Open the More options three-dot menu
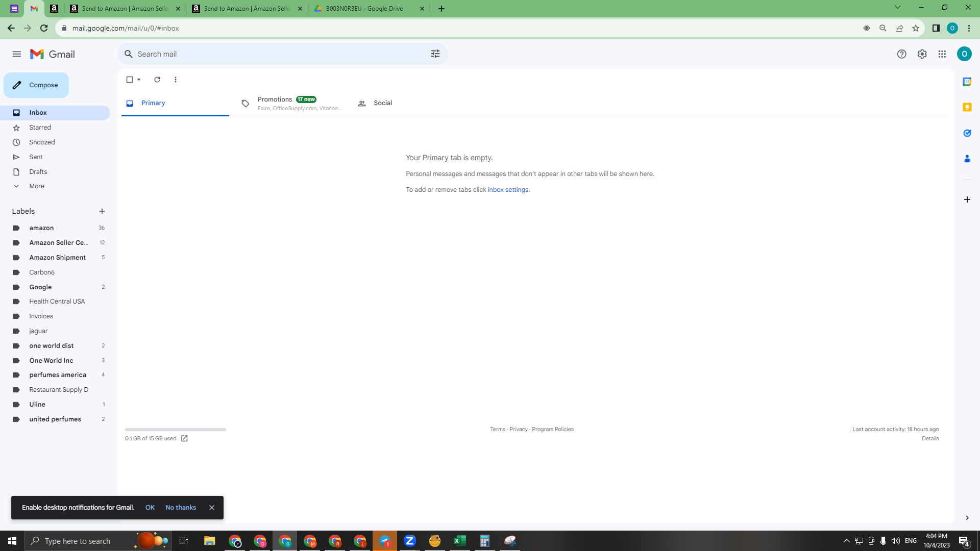This screenshot has width=980, height=551. click(176, 80)
